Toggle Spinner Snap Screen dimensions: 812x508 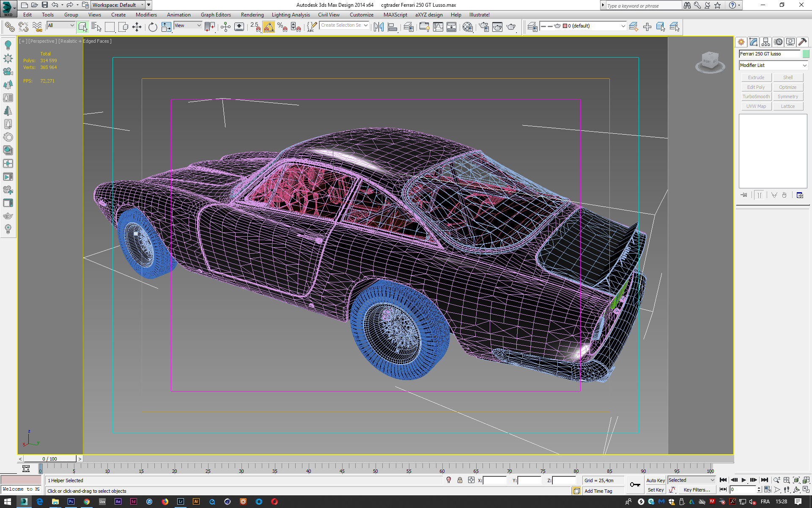[296, 27]
